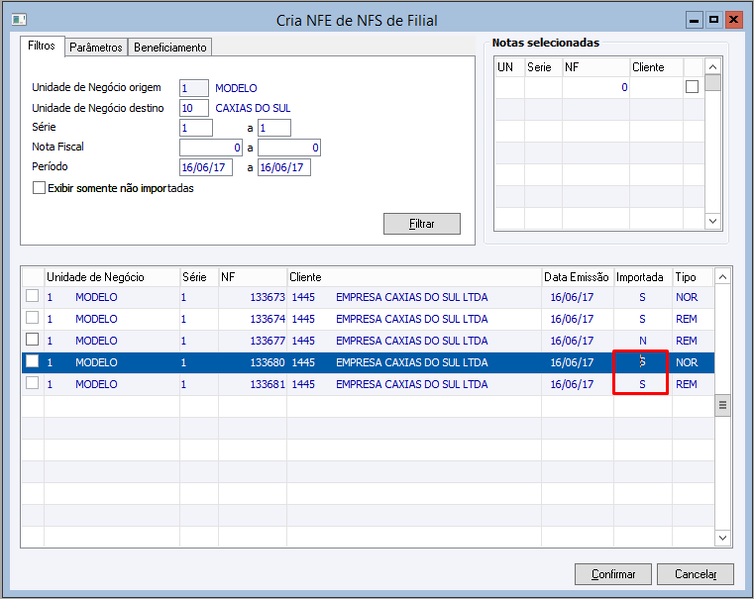Tick the checkbox for NF 133677
Screen dimensions: 754x599
click(x=32, y=339)
